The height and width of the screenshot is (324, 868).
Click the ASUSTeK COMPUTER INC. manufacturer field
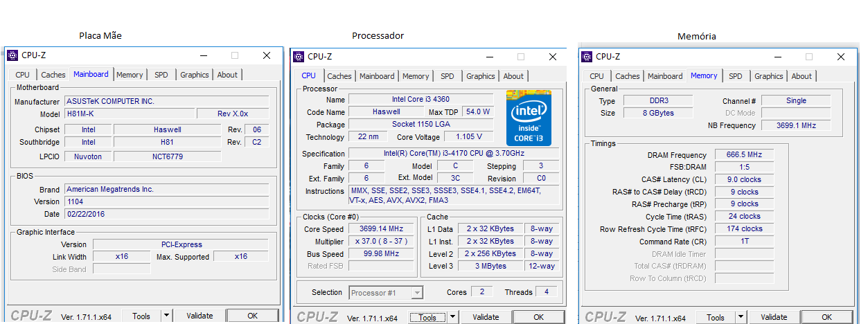point(167,101)
